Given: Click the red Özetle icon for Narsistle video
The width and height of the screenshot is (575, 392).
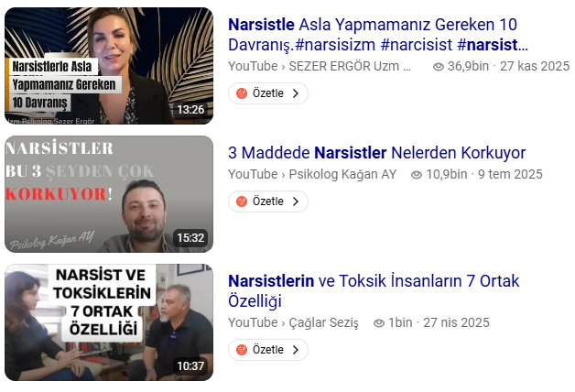Looking at the screenshot, I should coord(242,93).
